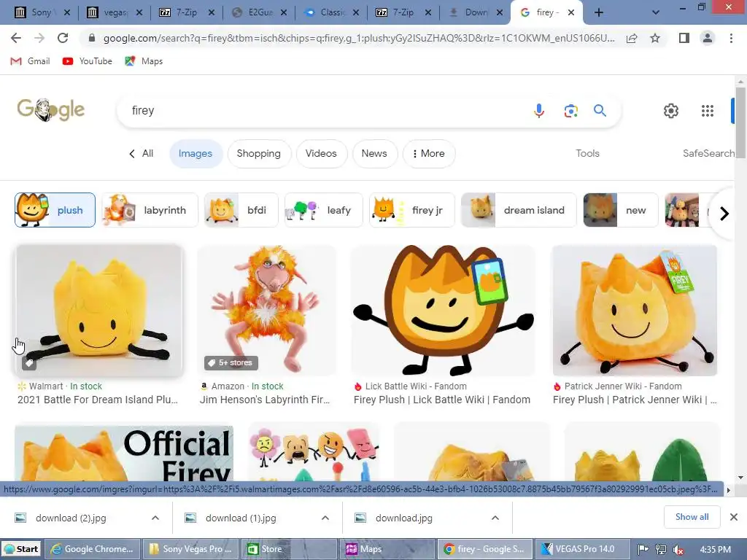Open the More search filters menu
The height and width of the screenshot is (560, 747).
(429, 153)
